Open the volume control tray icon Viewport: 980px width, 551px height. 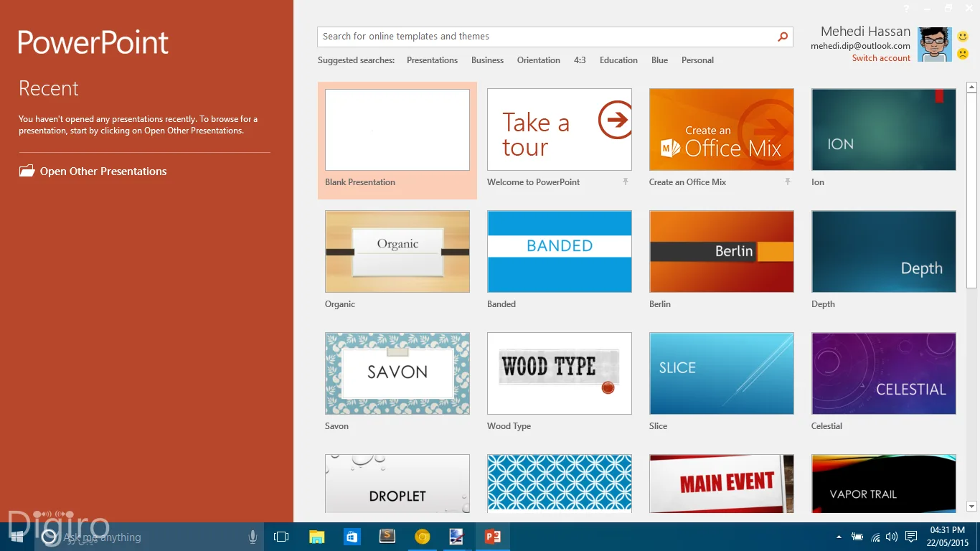[892, 537]
